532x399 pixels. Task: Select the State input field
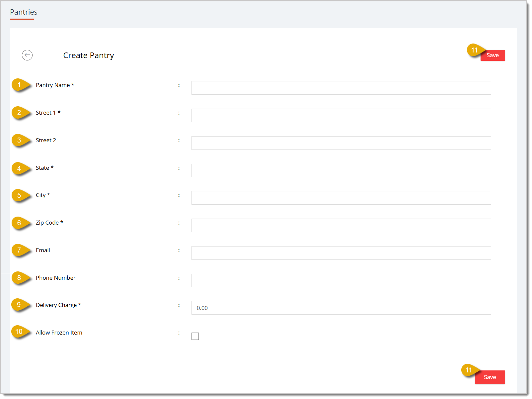[341, 170]
